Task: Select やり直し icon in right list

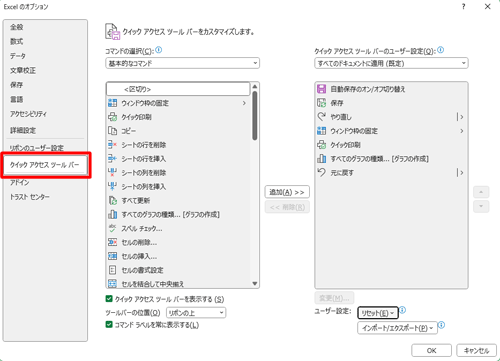Action: coord(321,117)
